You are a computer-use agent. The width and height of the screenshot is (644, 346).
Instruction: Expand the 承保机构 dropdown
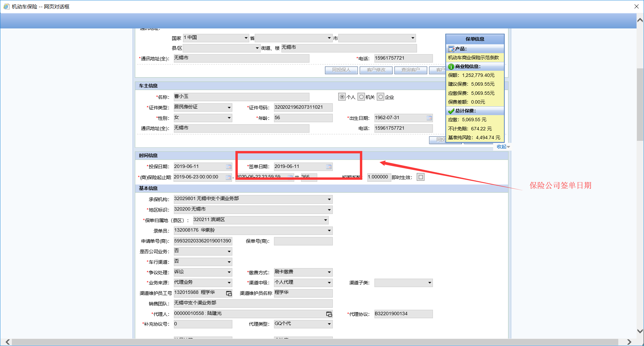[329, 199]
